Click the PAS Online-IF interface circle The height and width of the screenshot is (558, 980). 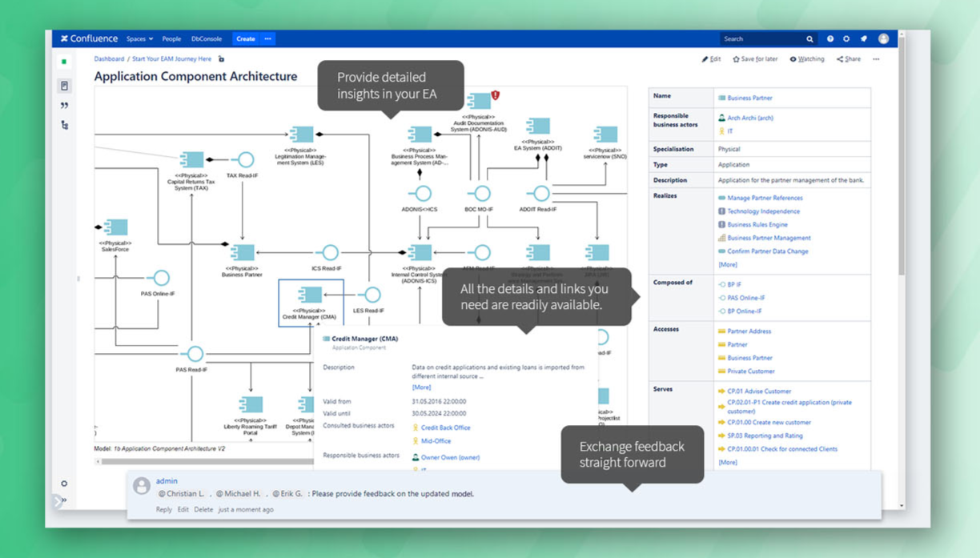[x=161, y=278]
